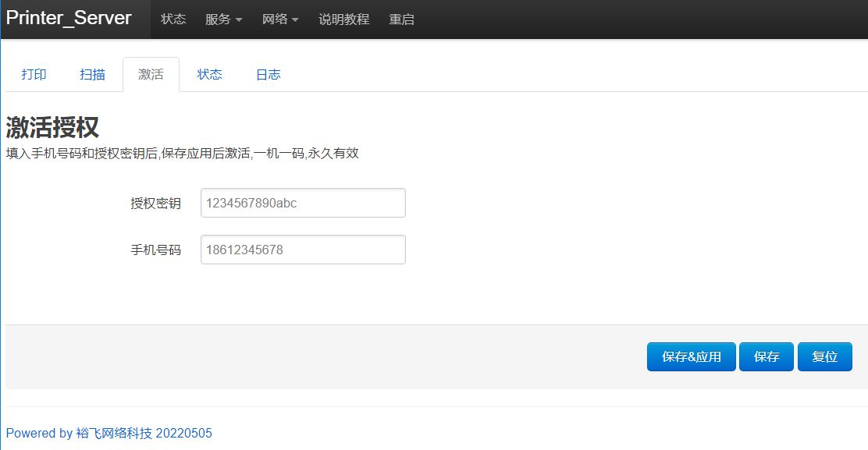Select the active 激活 tab

coord(151,75)
